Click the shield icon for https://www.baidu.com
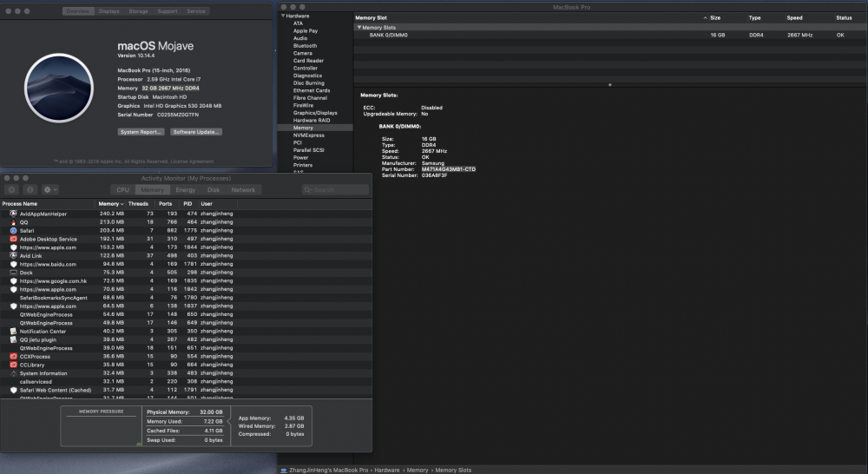 (13, 264)
